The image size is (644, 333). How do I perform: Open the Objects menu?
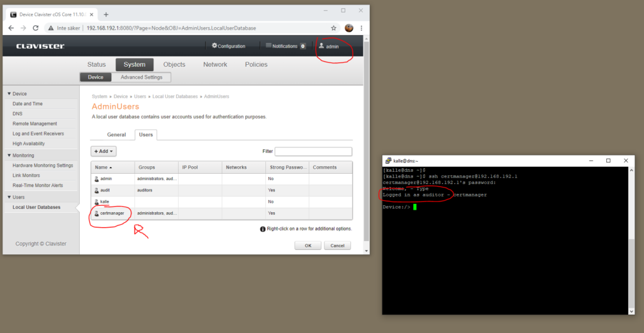pyautogui.click(x=174, y=65)
